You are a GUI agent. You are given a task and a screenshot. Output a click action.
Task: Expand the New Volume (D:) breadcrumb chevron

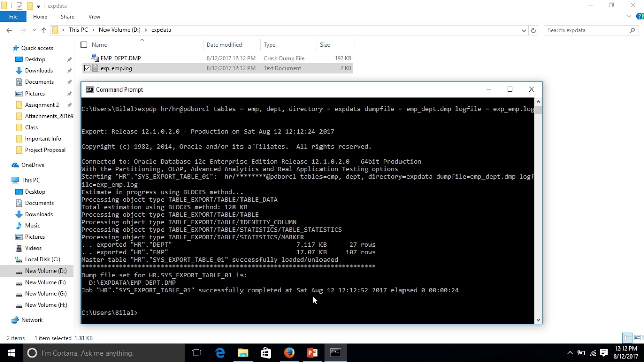click(146, 30)
